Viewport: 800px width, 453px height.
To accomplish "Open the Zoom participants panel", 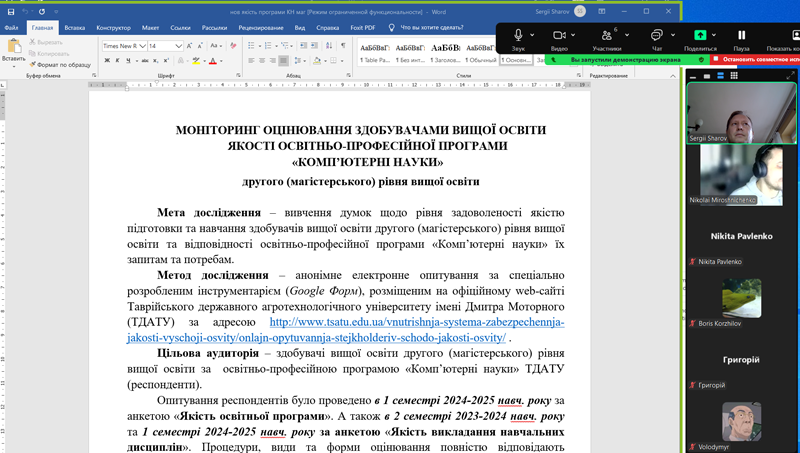I will coord(606,36).
